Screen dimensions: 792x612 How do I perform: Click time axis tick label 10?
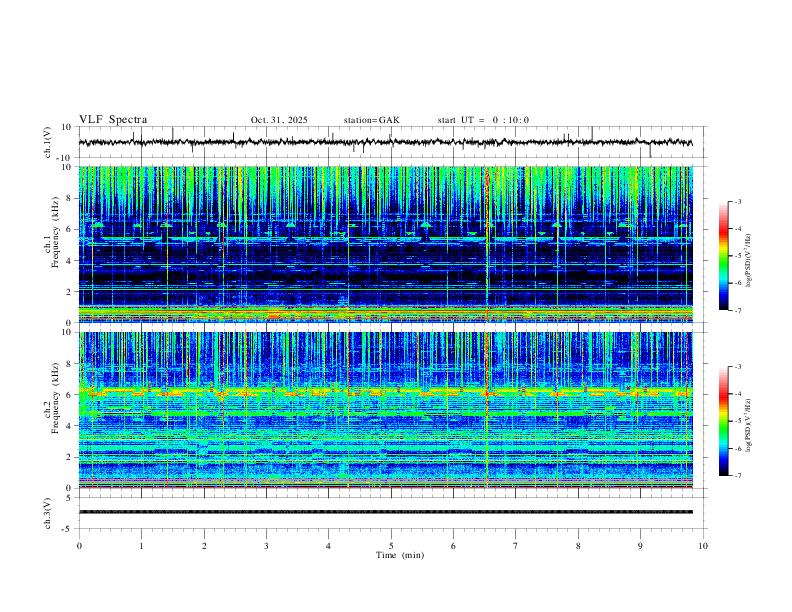click(703, 546)
